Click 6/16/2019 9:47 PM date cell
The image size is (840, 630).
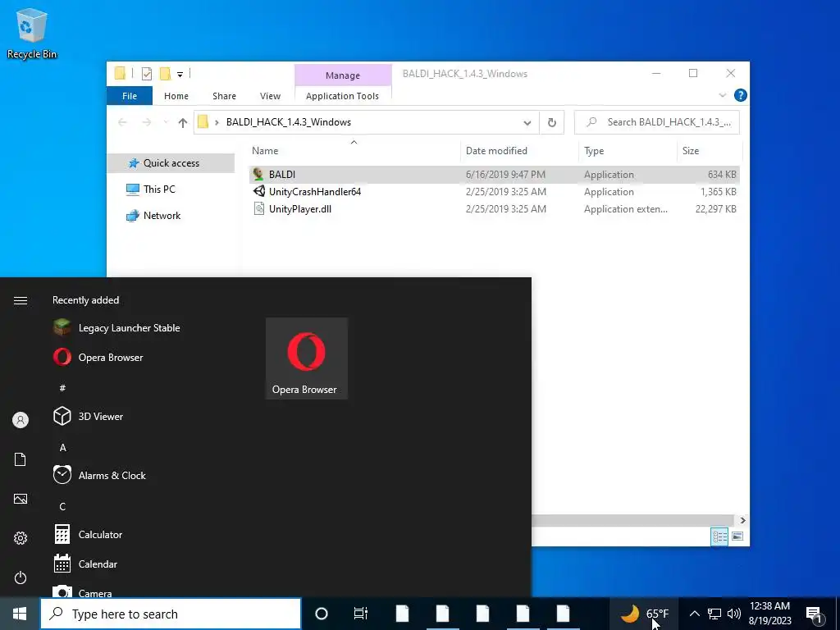point(505,174)
